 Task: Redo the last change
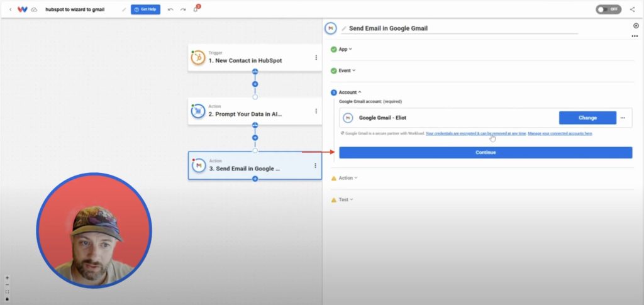[183, 9]
